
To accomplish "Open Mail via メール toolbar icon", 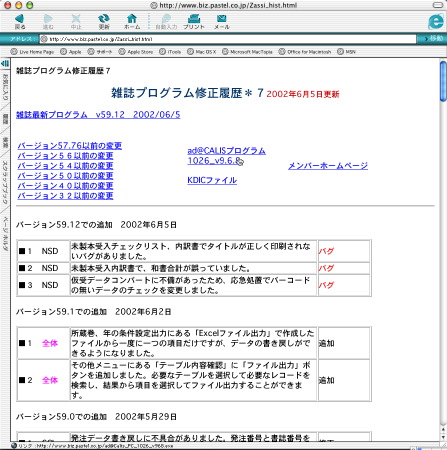I will point(222,22).
